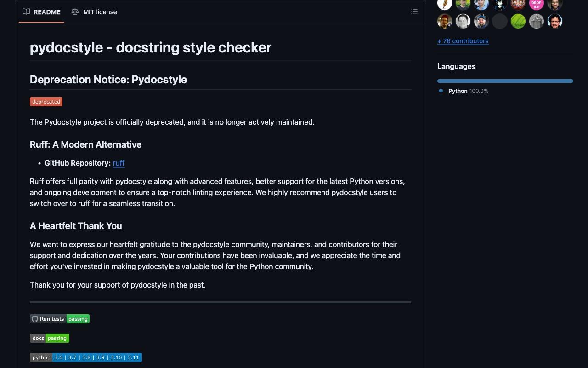Click the pydocstyle docstring style checker title
Image resolution: width=588 pixels, height=368 pixels.
click(x=151, y=47)
